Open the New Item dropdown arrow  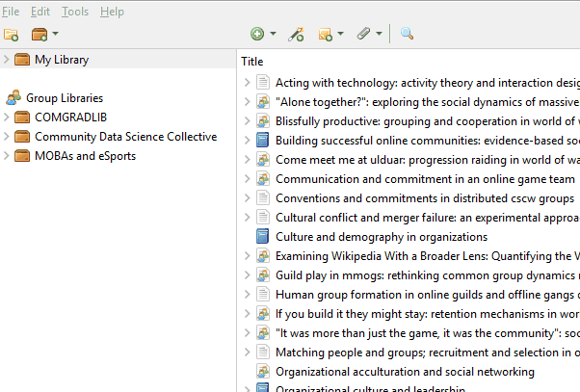(273, 34)
